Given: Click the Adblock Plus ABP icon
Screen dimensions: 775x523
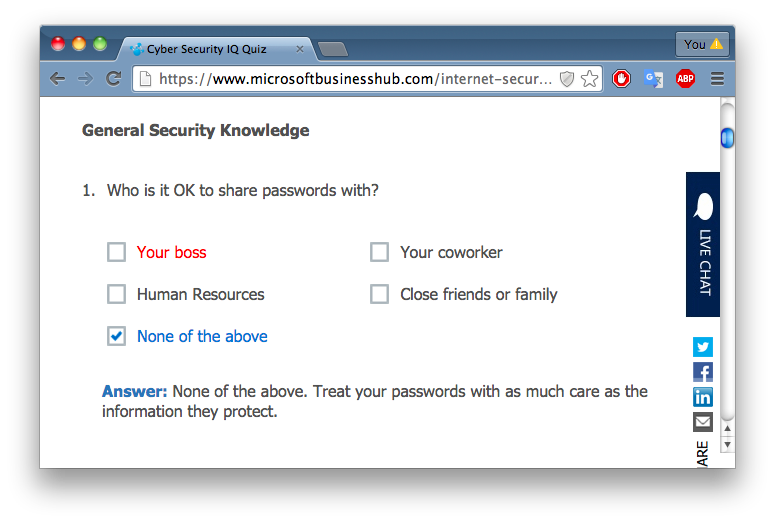Looking at the screenshot, I should 685,79.
